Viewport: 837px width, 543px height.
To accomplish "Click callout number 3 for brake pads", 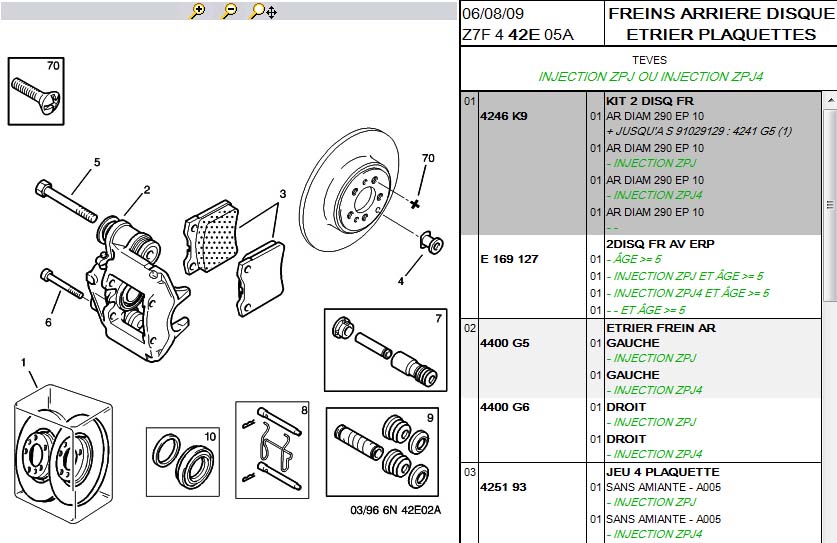I will pos(282,194).
